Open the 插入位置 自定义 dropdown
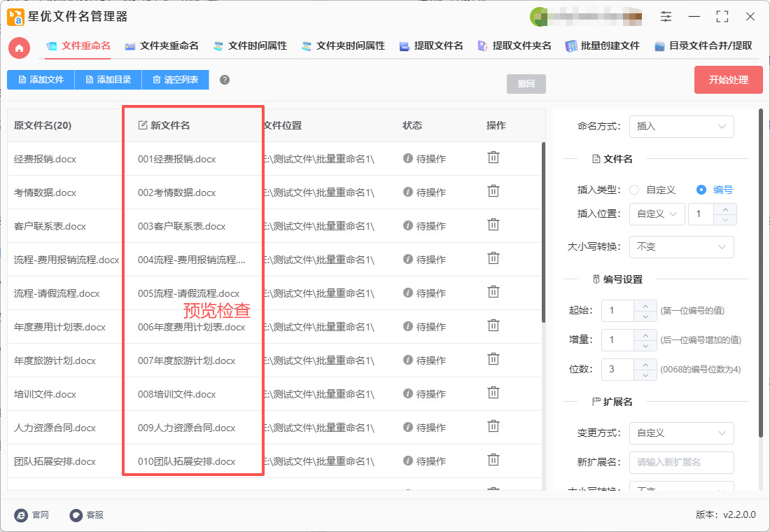 [657, 213]
